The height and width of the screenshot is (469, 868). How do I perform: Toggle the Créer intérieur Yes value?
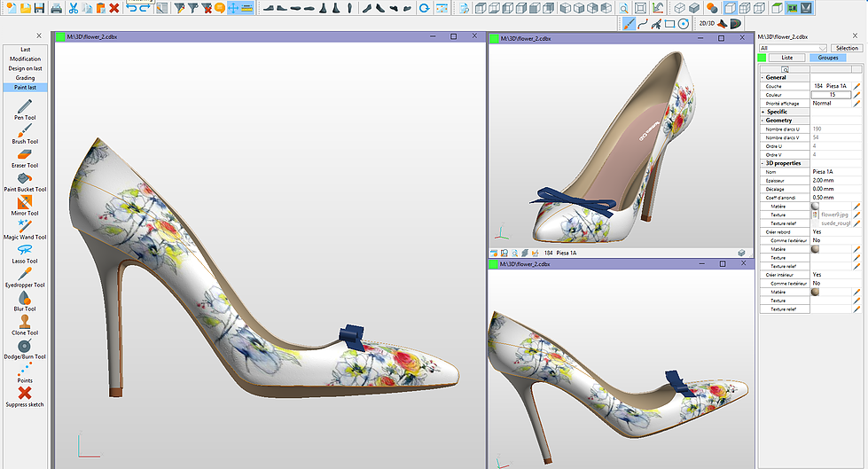tap(817, 275)
